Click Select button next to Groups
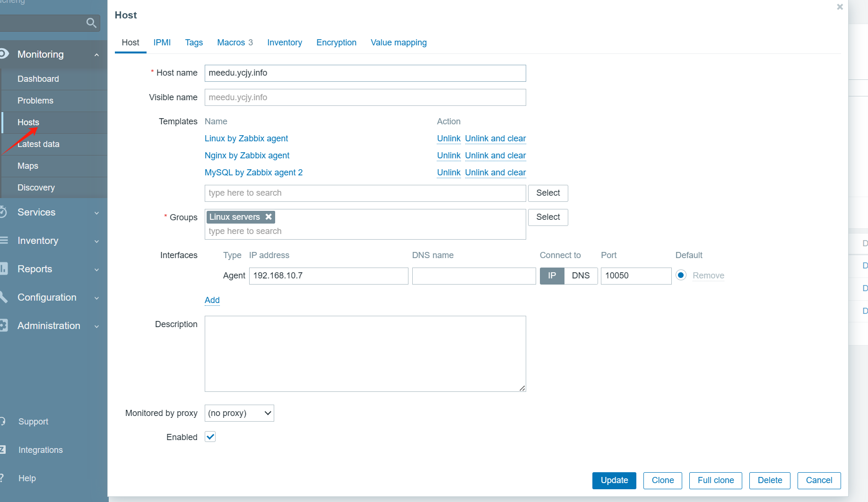The image size is (868, 502). pyautogui.click(x=548, y=217)
